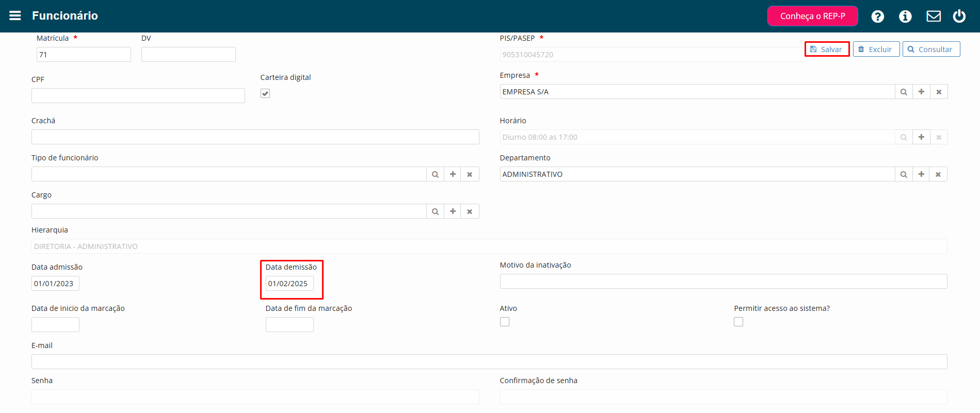
Task: Open the Conheça o REP-P button
Action: 812,16
